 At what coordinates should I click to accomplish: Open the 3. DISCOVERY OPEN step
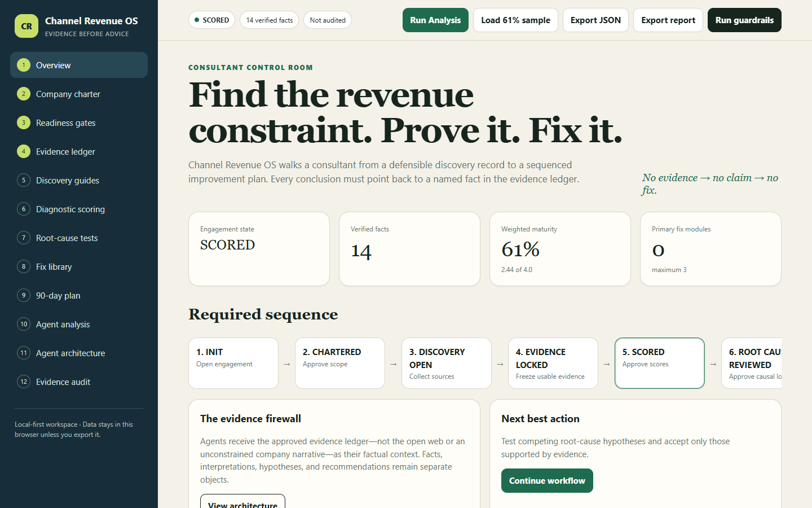point(447,363)
